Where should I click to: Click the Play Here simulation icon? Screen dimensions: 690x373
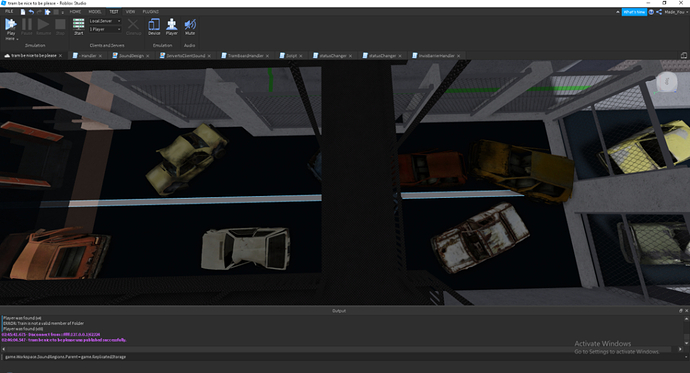coord(11,25)
